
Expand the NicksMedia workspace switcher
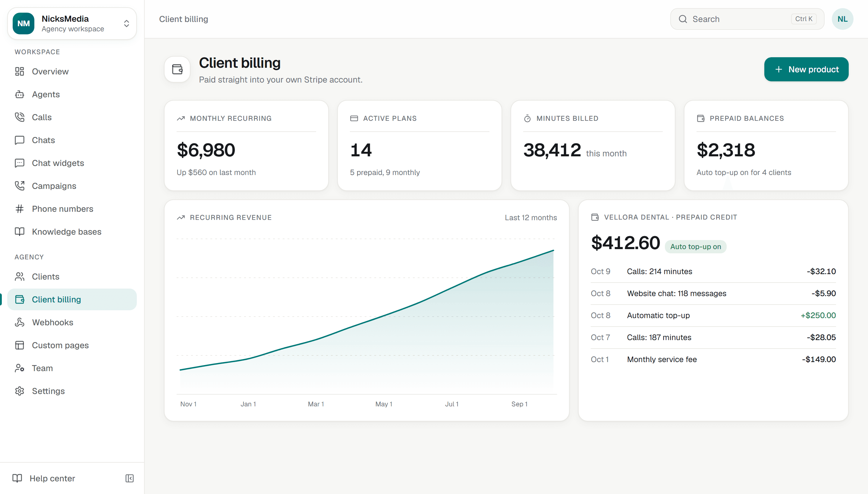click(x=72, y=23)
